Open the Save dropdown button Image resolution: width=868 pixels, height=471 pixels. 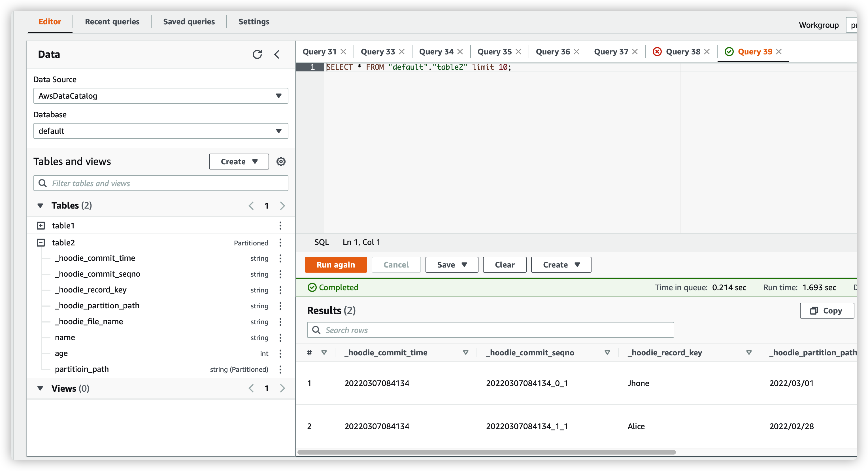pyautogui.click(x=452, y=265)
